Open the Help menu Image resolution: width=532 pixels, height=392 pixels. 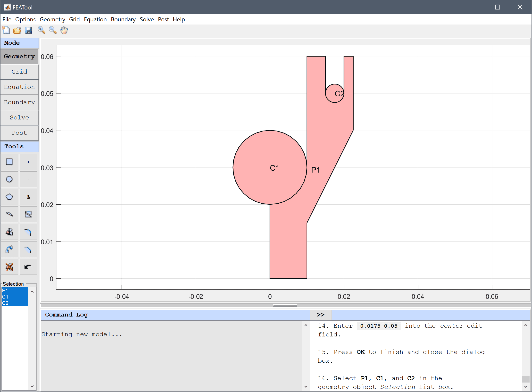tap(179, 19)
